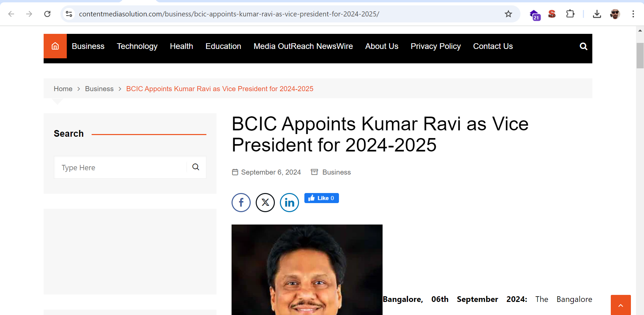The width and height of the screenshot is (644, 315).
Task: Open Privacy Policy page
Action: click(x=436, y=46)
